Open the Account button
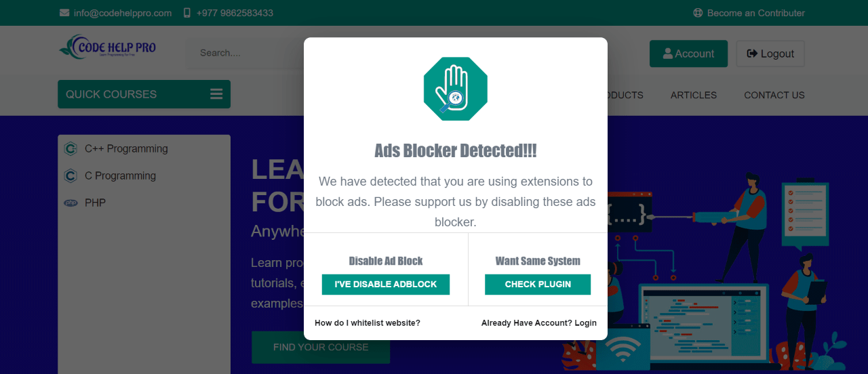The width and height of the screenshot is (868, 374). (x=688, y=54)
